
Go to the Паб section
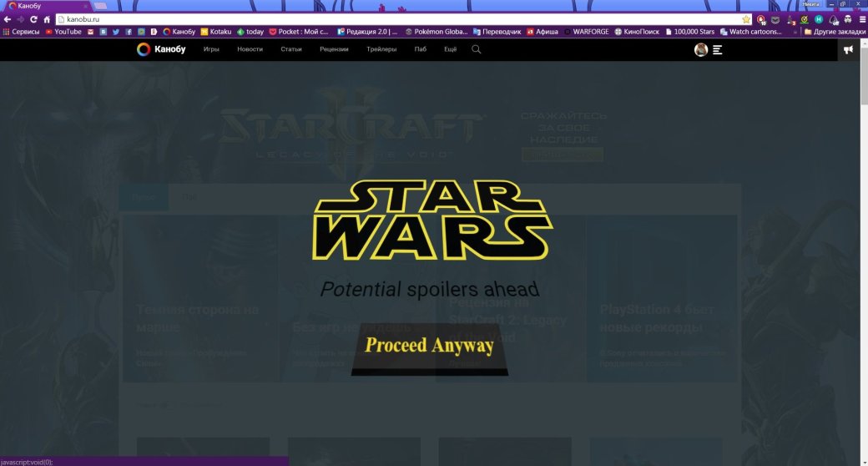click(x=420, y=49)
